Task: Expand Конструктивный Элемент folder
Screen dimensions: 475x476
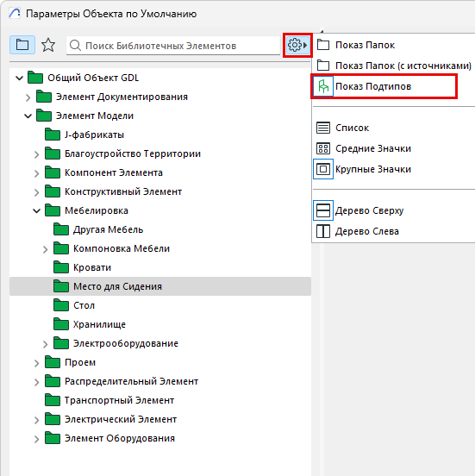Action: [36, 192]
